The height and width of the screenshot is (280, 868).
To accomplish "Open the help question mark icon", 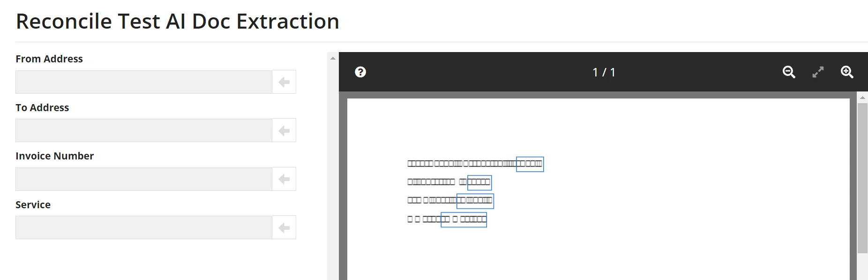I will point(360,72).
